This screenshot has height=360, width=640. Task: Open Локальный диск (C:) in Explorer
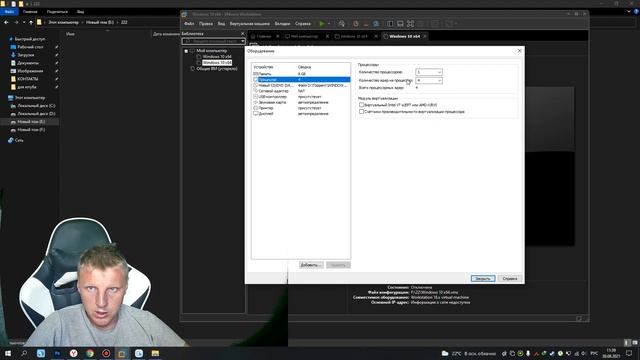(36, 106)
